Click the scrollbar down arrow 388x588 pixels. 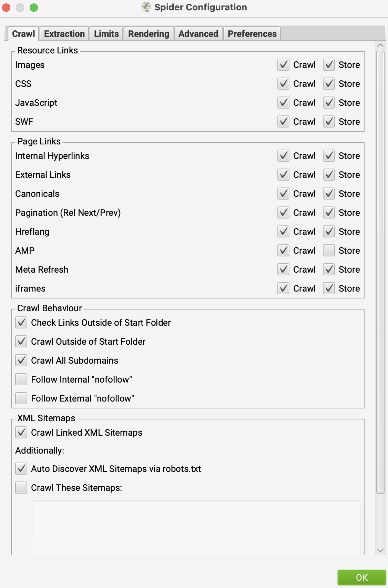coord(380,551)
